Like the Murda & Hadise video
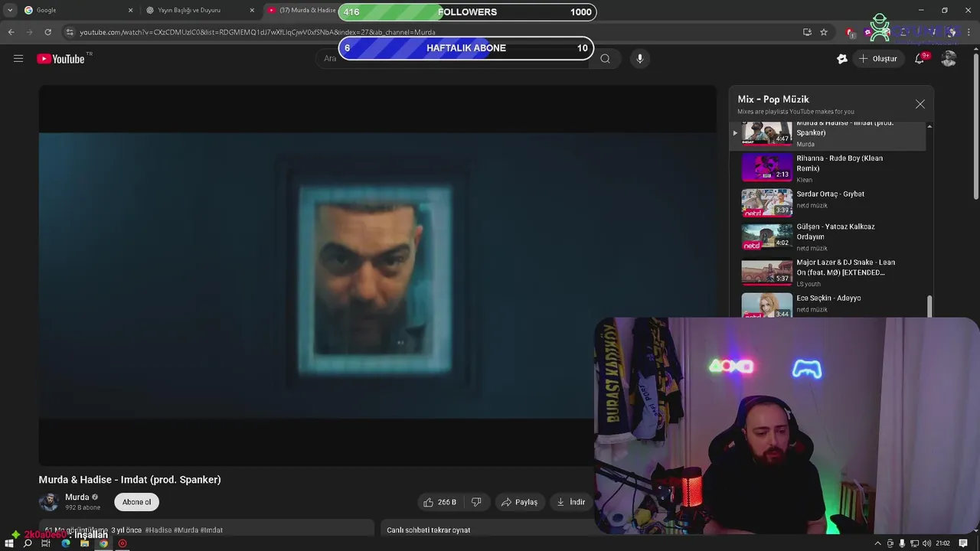This screenshot has height=551, width=980. [439, 502]
